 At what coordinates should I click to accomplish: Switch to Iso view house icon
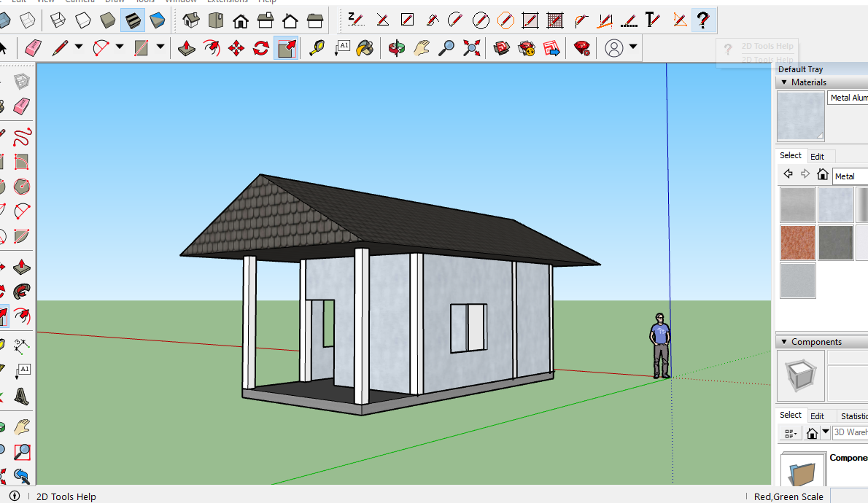pyautogui.click(x=191, y=21)
